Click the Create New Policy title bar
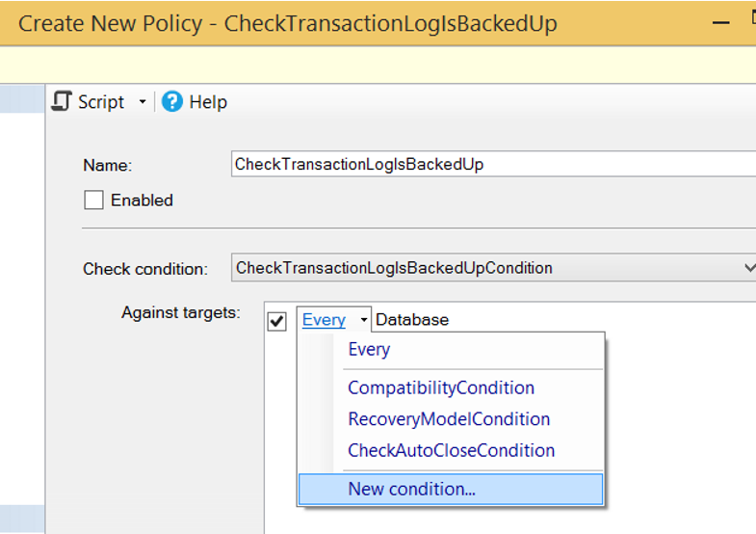 [378, 23]
